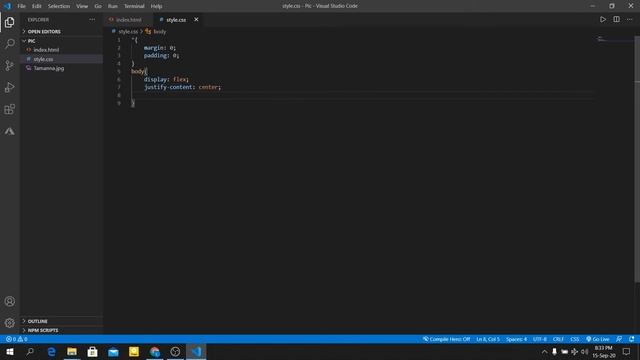Image resolution: width=640 pixels, height=360 pixels.
Task: Show hidden system tray icons
Action: point(544,351)
